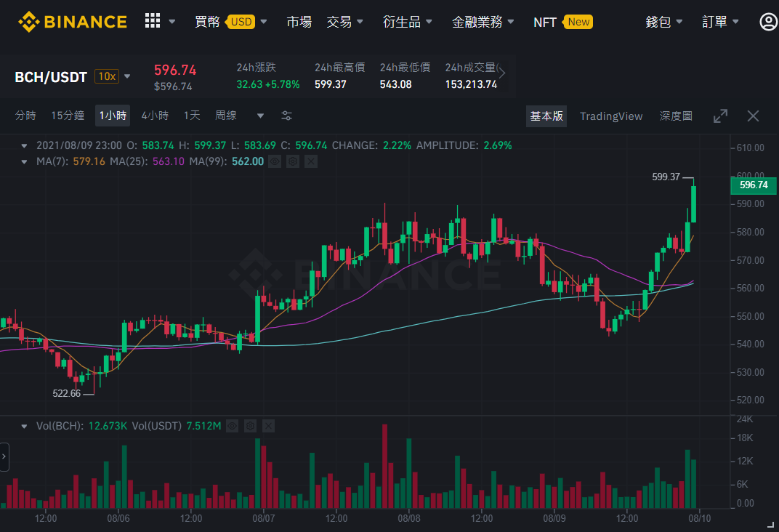Remove the Vol indicator with X icon
Viewport: 779px width, 532px height.
pyautogui.click(x=268, y=426)
